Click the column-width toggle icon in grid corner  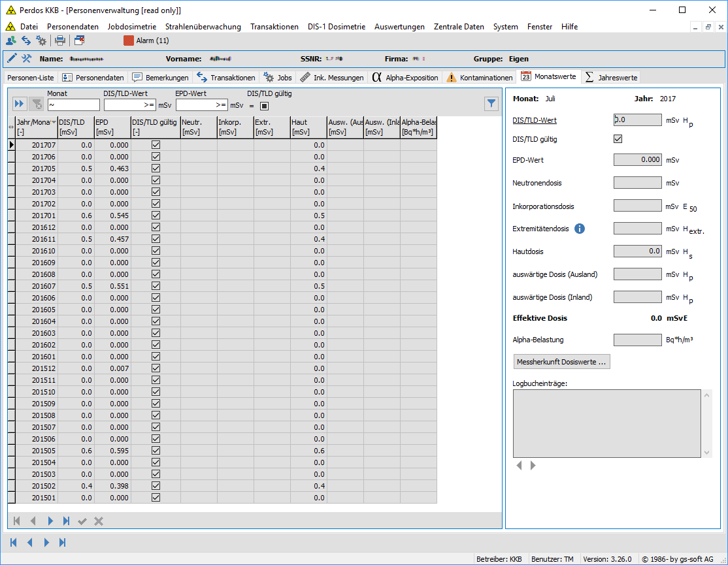coord(11,127)
